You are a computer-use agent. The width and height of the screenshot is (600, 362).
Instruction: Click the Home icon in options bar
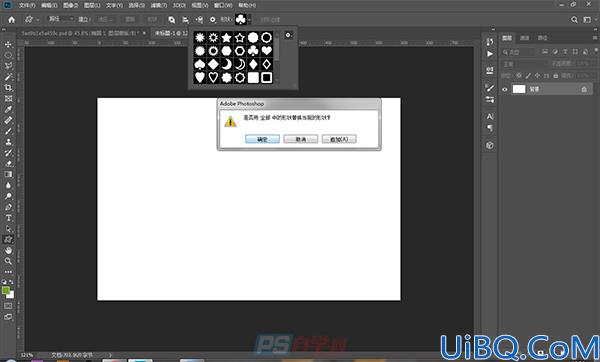click(x=11, y=20)
